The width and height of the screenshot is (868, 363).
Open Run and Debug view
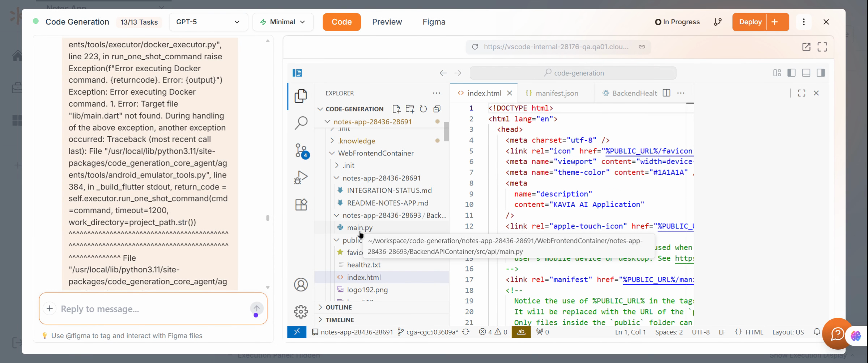click(301, 177)
